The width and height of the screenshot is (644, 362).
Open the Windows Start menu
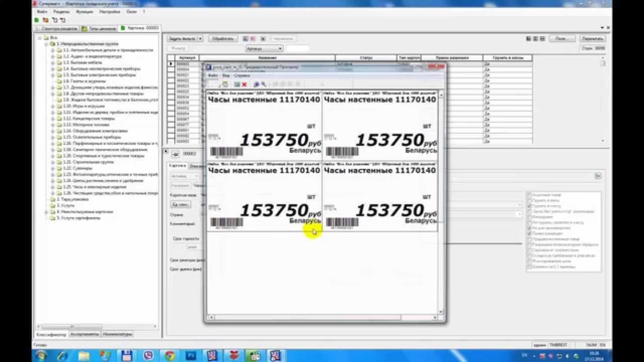click(x=41, y=355)
